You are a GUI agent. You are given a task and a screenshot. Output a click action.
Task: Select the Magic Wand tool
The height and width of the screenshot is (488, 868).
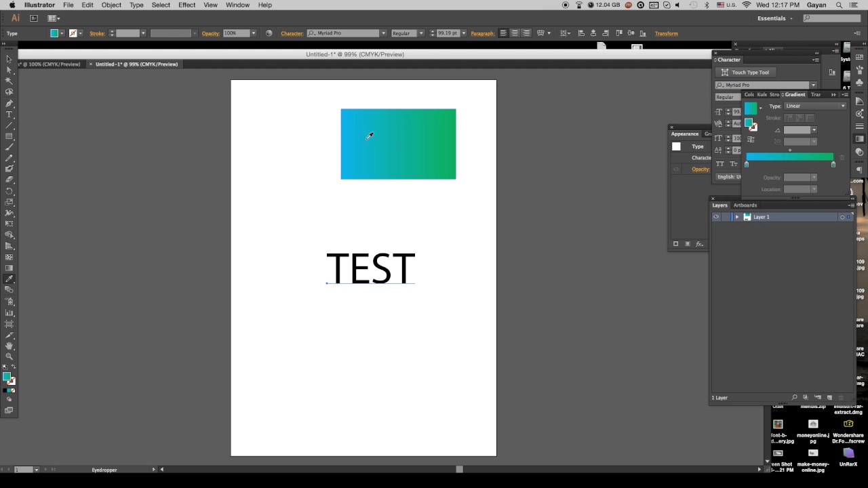tap(9, 81)
